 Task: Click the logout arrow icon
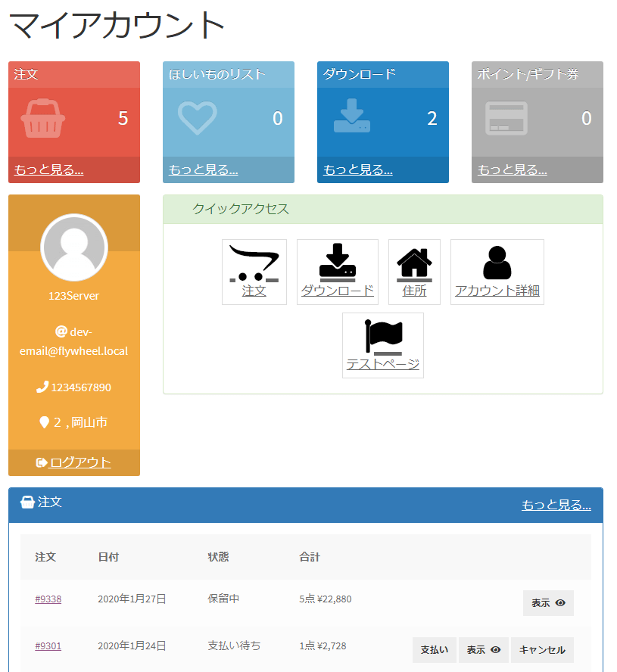click(x=41, y=462)
